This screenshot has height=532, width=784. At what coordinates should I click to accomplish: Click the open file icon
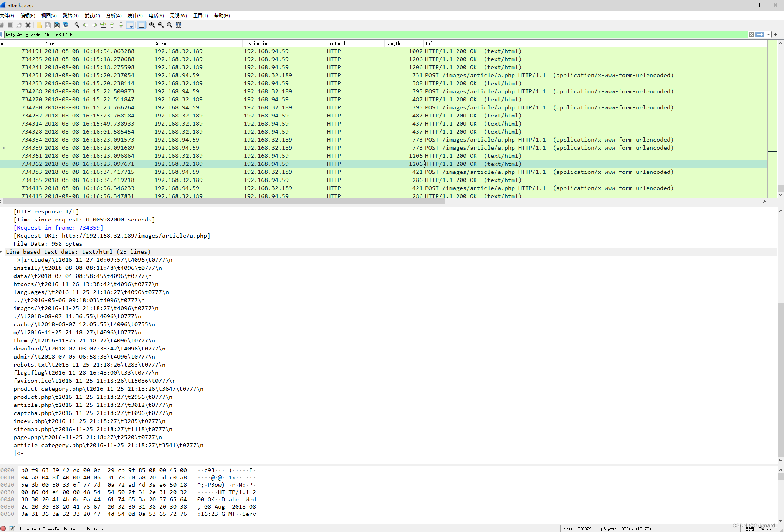[x=40, y=25]
